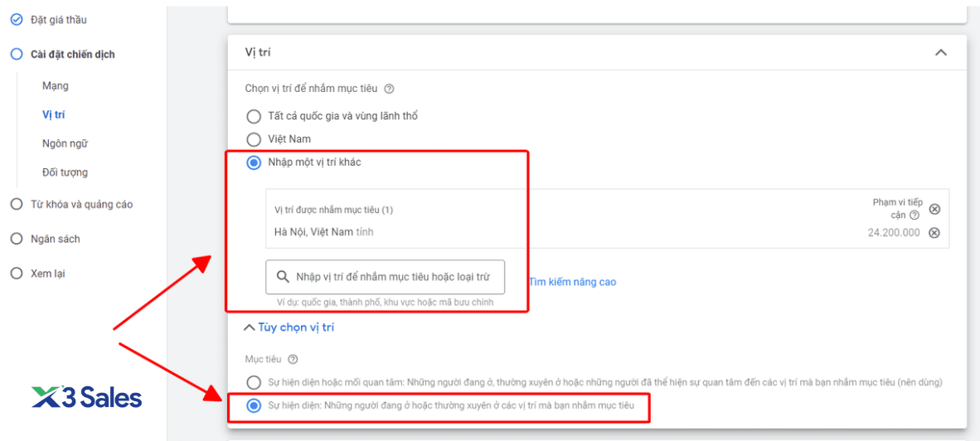Screen dimensions: 980x441
Task: Open 'Từ khóa và quảng cáo' step
Action: [81, 204]
